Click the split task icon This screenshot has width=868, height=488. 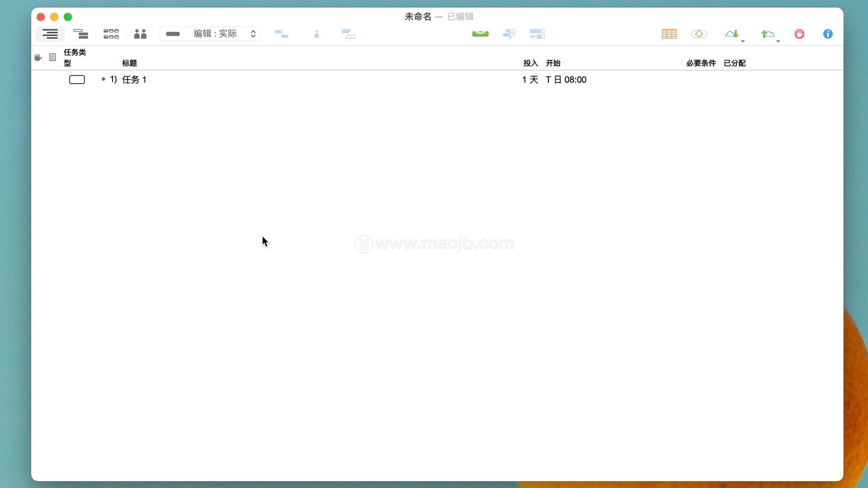348,34
